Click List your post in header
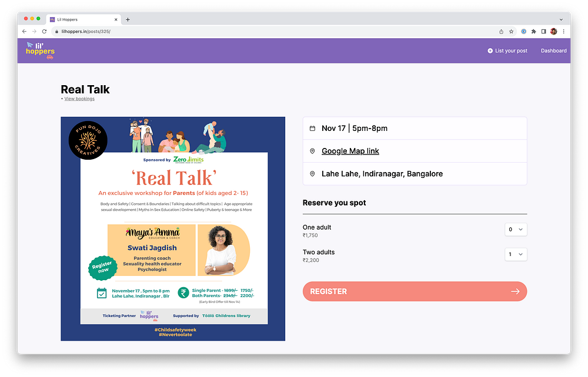The image size is (588, 377). [507, 51]
